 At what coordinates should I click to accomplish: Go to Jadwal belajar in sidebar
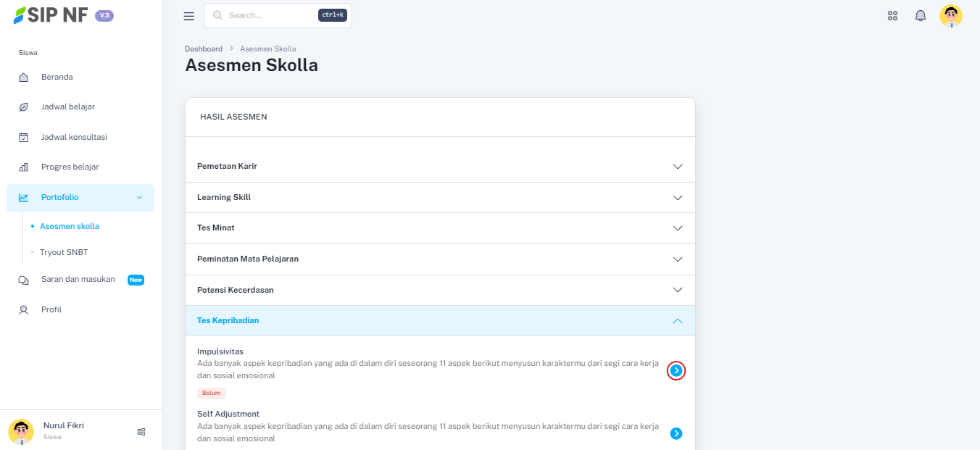point(67,107)
